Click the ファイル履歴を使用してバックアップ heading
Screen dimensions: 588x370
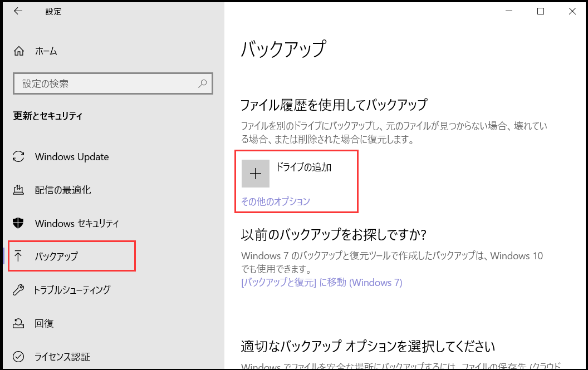click(334, 105)
